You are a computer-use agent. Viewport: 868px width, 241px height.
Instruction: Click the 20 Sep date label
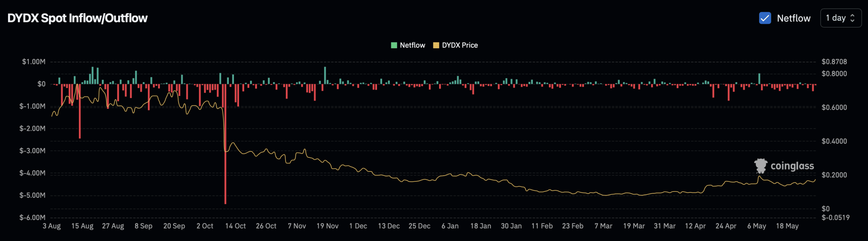pos(174,226)
